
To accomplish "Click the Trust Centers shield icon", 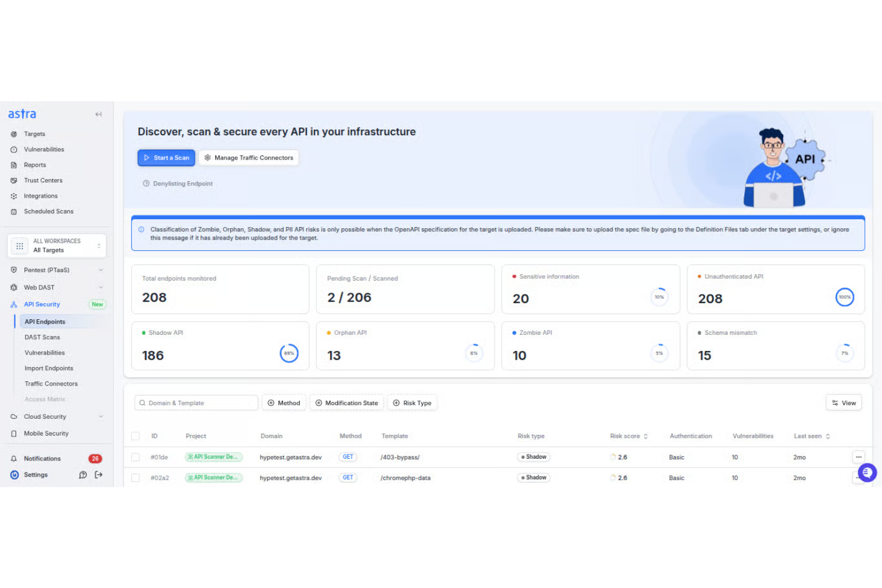I will coord(14,180).
